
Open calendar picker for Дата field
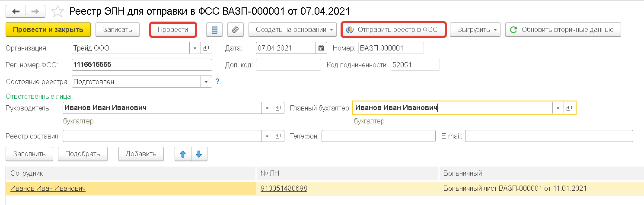(x=321, y=48)
